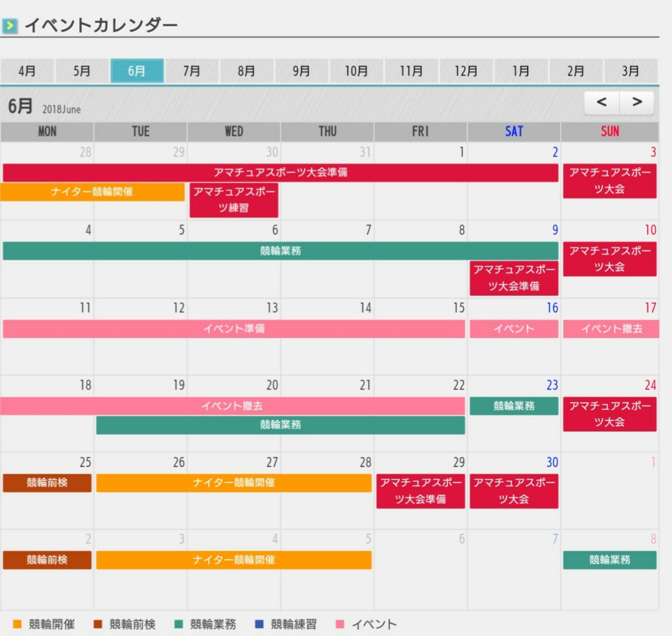Click the orange 競輪開催 legend square
672x636 pixels.
tap(17, 624)
